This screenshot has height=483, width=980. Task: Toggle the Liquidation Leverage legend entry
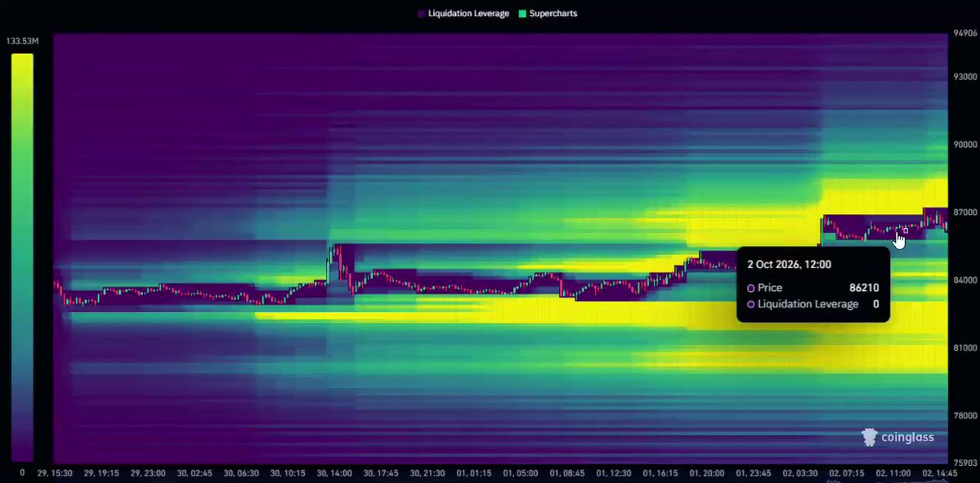[463, 13]
